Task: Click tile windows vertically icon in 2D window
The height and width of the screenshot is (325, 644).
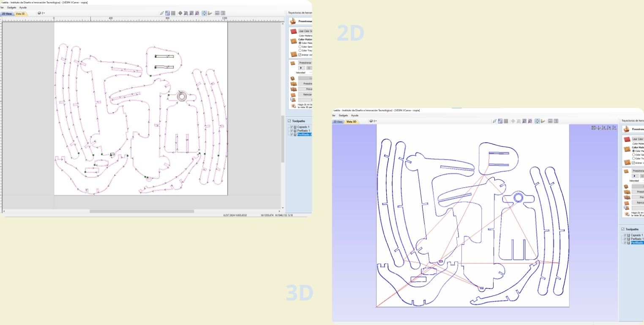Action: pos(223,13)
